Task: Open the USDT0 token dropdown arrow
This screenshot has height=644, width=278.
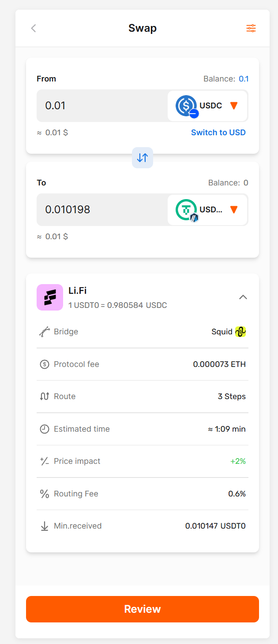Action: coord(234,210)
